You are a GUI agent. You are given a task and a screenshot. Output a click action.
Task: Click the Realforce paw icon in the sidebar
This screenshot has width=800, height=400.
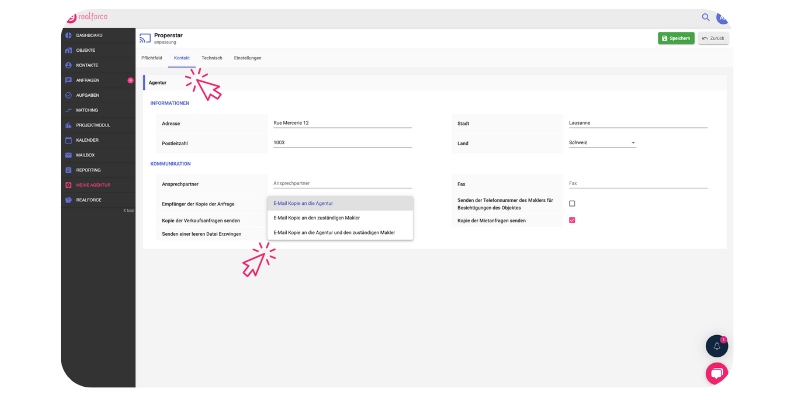68,200
